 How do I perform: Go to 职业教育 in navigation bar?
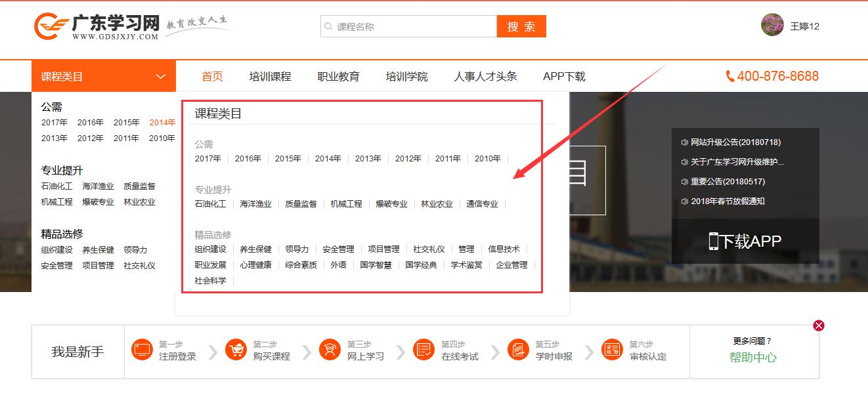coord(338,77)
